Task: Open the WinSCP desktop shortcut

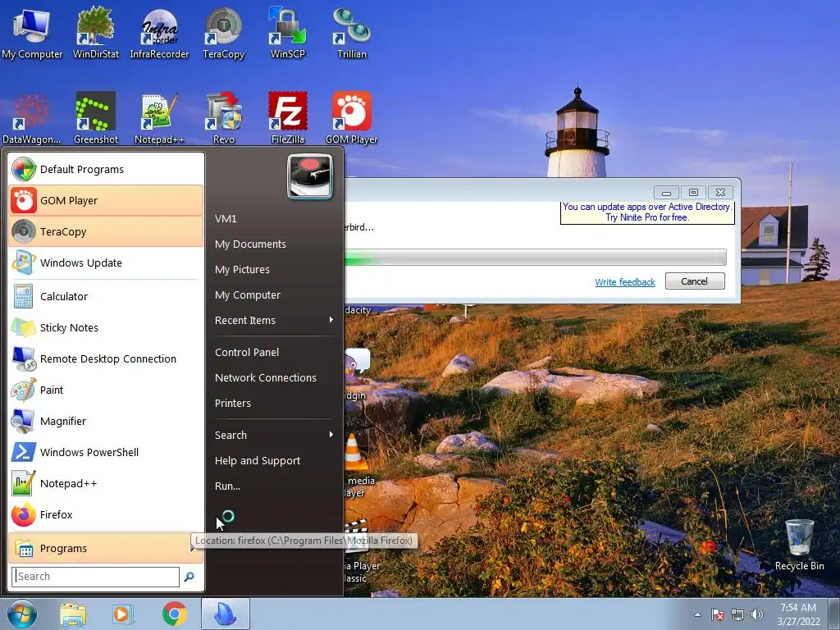Action: 288,32
